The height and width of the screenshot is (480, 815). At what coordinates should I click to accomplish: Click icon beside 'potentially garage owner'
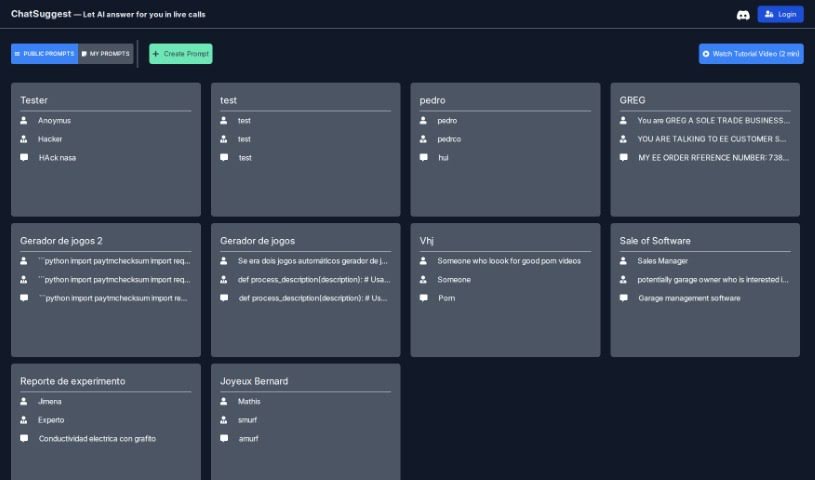(x=623, y=279)
